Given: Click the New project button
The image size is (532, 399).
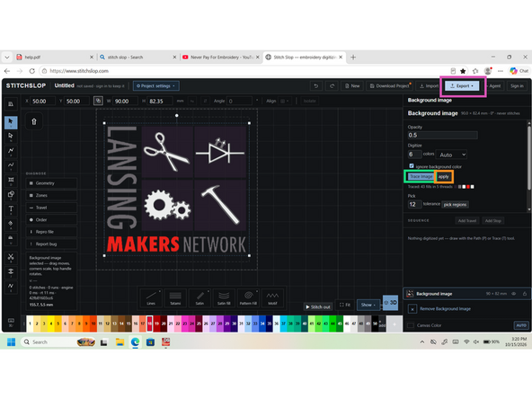Looking at the screenshot, I should (352, 86).
